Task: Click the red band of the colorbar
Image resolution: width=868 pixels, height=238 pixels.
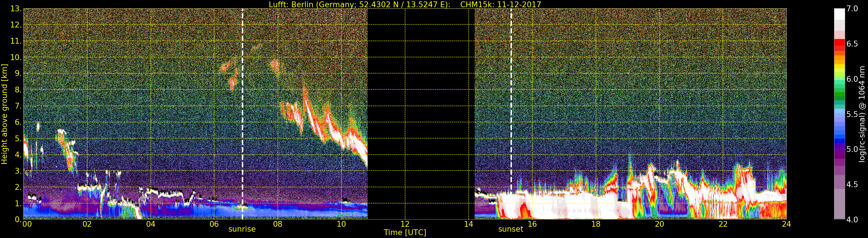Action: (x=839, y=44)
